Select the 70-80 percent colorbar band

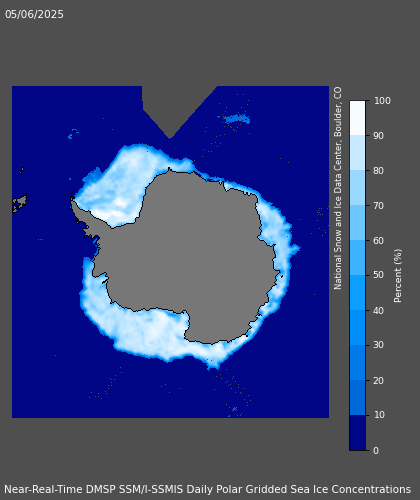tap(357, 188)
